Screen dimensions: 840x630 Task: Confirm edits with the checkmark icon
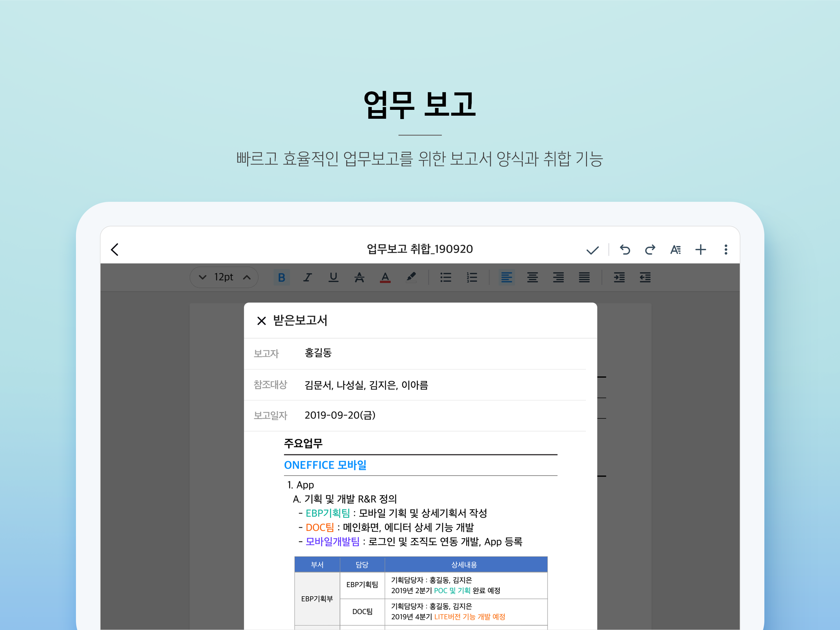(x=592, y=250)
